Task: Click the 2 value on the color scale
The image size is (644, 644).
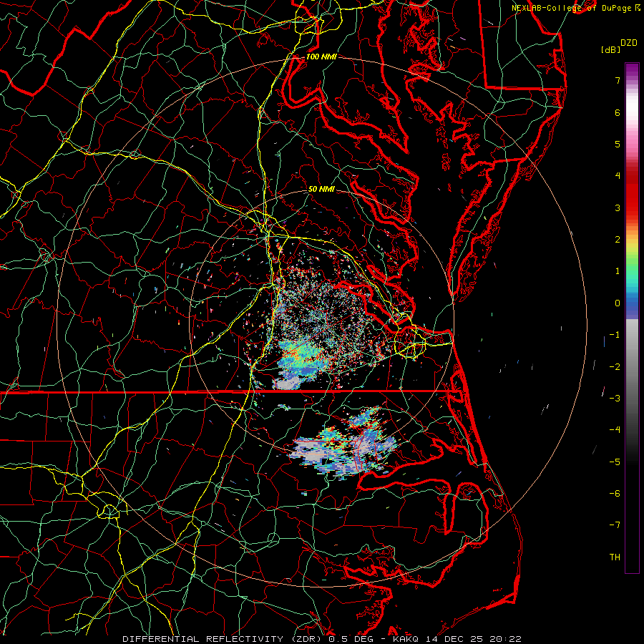Action: [618, 240]
